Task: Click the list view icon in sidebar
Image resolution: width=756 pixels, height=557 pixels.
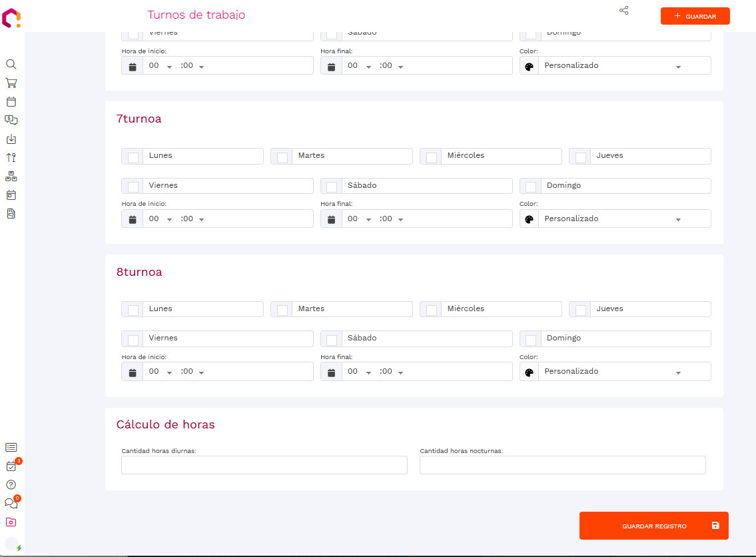Action: pyautogui.click(x=11, y=448)
